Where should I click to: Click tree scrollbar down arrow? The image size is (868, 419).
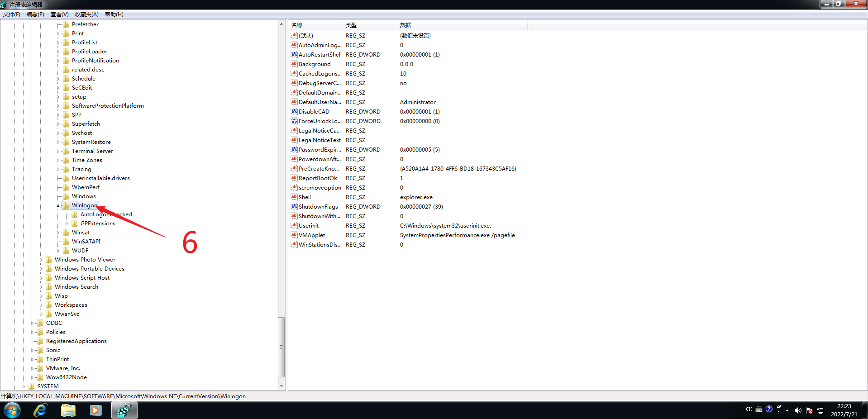[x=281, y=386]
